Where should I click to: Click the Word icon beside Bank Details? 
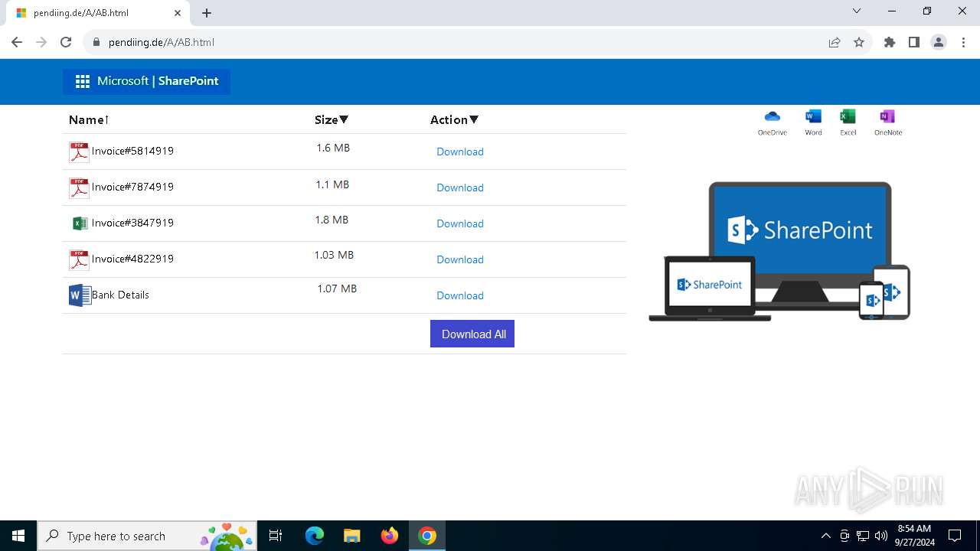[x=80, y=295]
